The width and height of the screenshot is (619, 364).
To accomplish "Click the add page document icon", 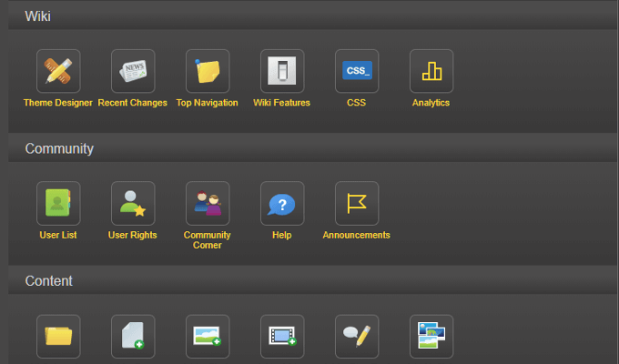I will 133,337.
